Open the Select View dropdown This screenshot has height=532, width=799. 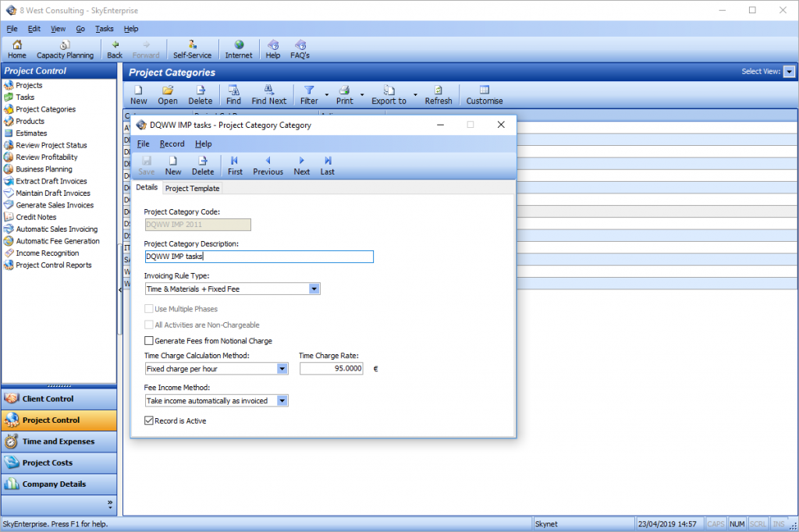(x=790, y=71)
